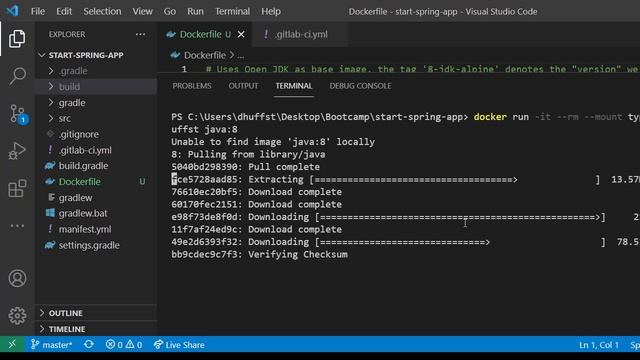Open the Help menu
The image size is (640, 360).
pos(271,11)
